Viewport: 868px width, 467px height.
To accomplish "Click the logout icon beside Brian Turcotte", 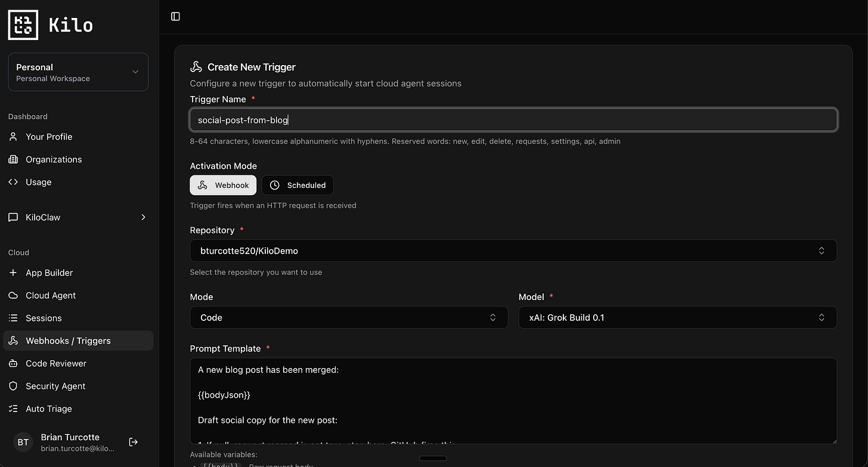I will click(134, 442).
